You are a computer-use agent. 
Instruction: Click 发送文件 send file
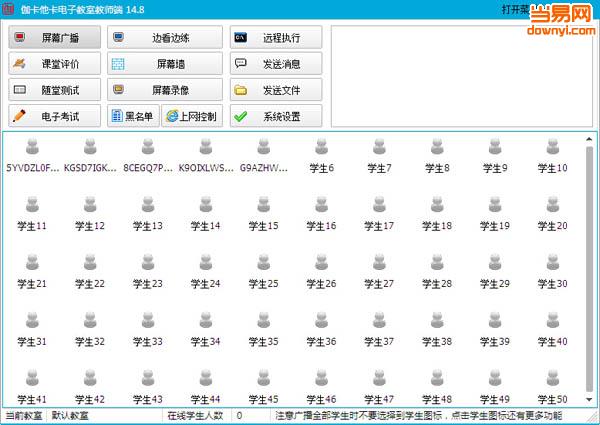276,90
